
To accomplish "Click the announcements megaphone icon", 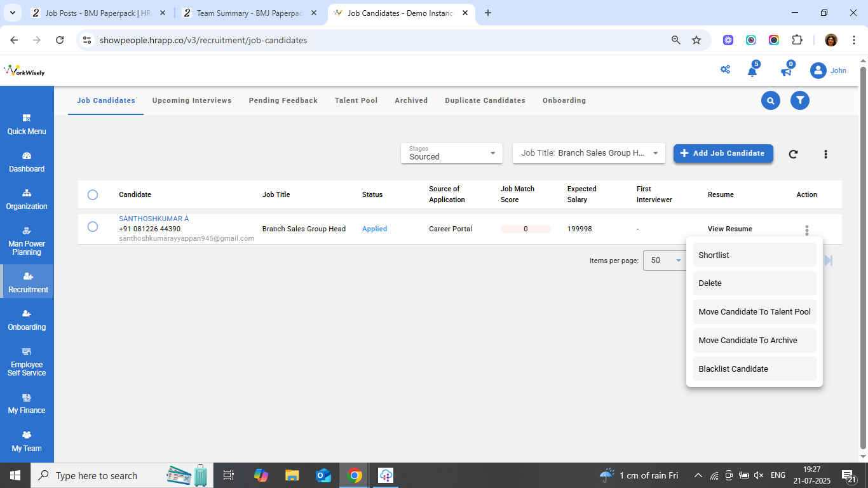I will click(x=786, y=71).
